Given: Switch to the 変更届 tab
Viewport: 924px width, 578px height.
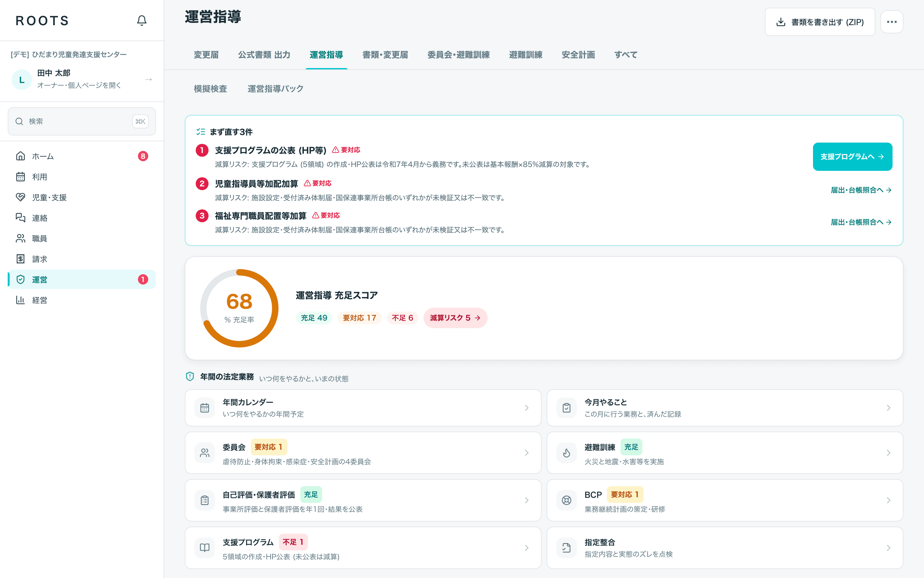Looking at the screenshot, I should 206,55.
